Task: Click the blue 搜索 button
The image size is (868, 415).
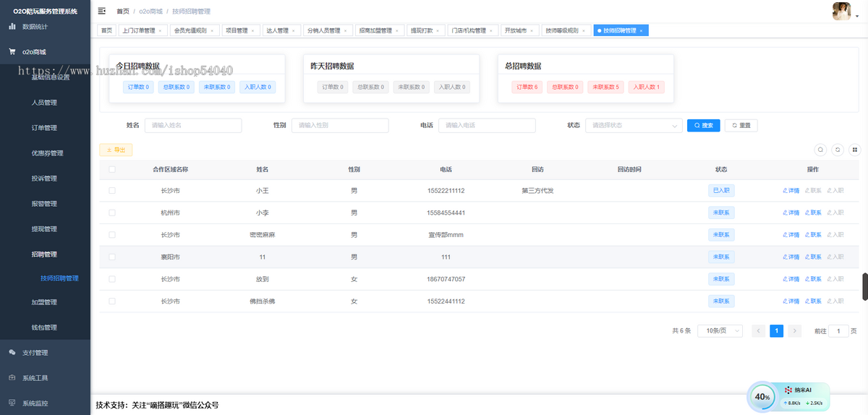Action: pos(703,125)
